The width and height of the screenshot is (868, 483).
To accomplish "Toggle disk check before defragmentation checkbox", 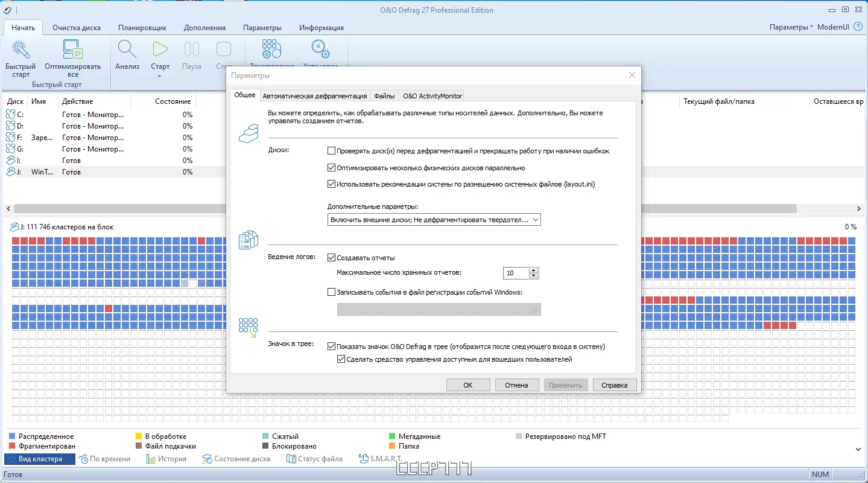I will (331, 151).
